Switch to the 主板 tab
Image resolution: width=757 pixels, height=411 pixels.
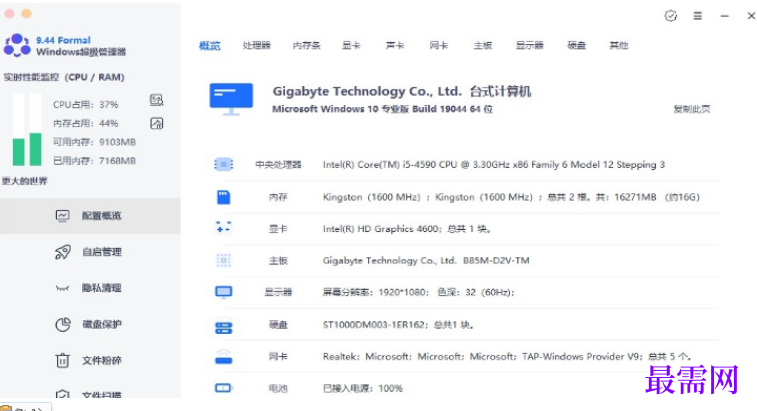click(x=482, y=45)
